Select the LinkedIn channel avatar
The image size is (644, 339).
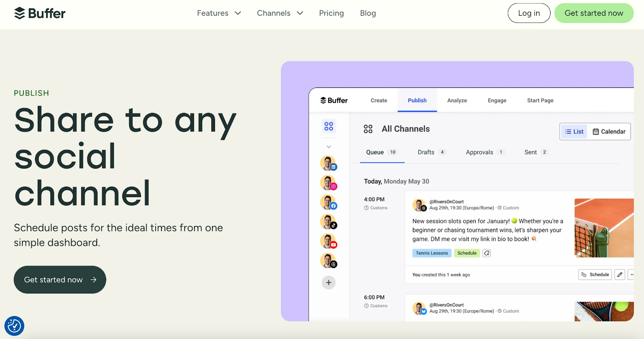point(328,163)
